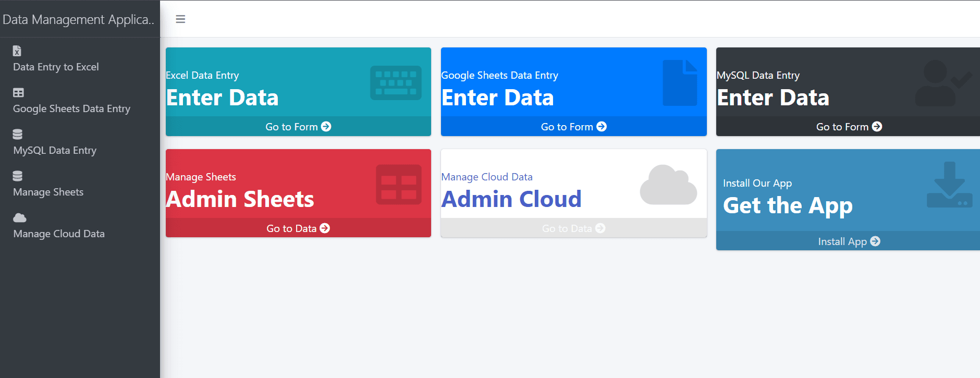Click 'Manage Sheets' label on red card
This screenshot has height=378, width=980.
coord(201,177)
